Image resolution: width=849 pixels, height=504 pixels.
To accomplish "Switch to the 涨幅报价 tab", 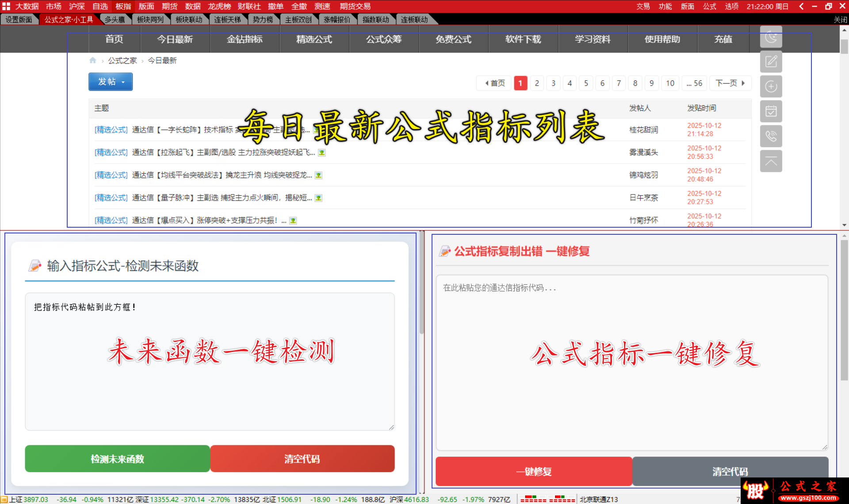I will pyautogui.click(x=337, y=19).
